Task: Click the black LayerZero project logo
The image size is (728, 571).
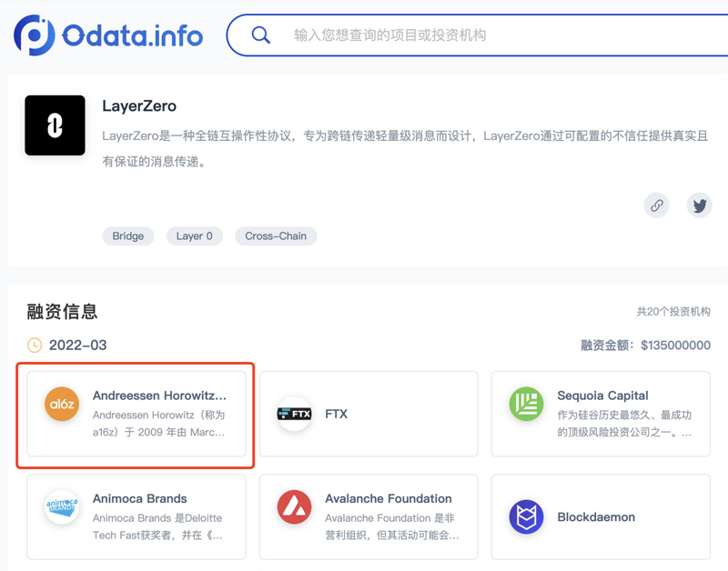Action: [x=55, y=125]
